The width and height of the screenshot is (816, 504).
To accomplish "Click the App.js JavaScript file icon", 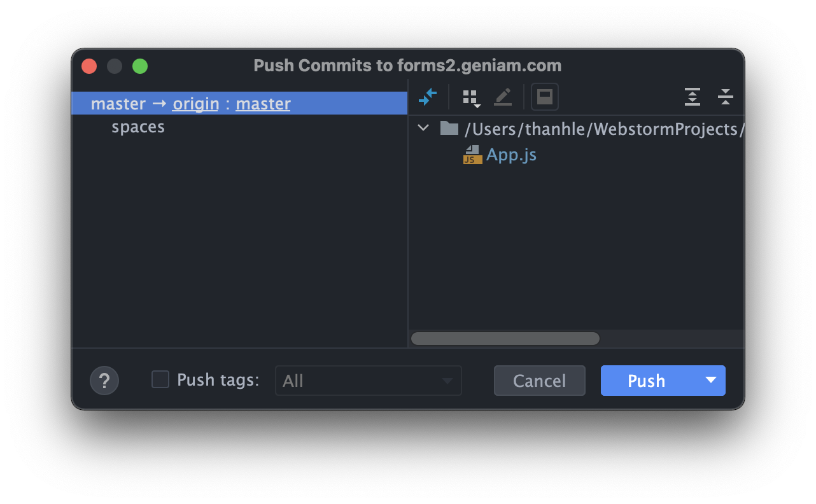I will 472,155.
